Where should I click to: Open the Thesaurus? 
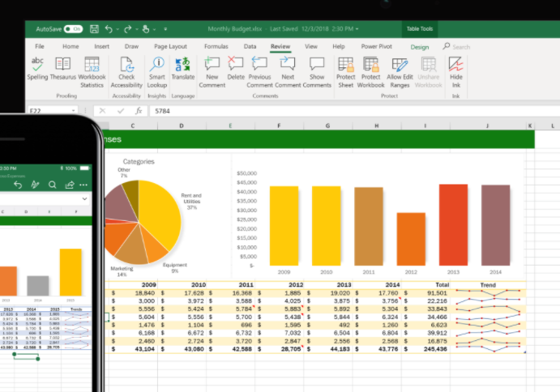[x=63, y=69]
